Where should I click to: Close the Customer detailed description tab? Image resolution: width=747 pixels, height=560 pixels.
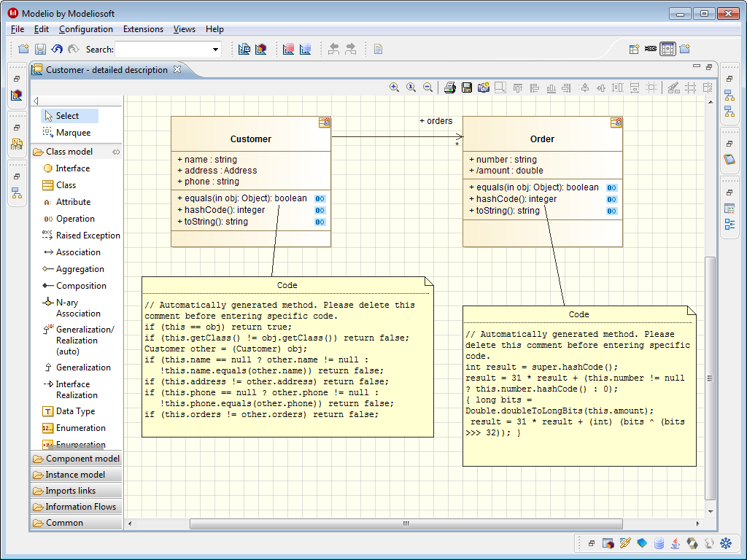pos(177,69)
